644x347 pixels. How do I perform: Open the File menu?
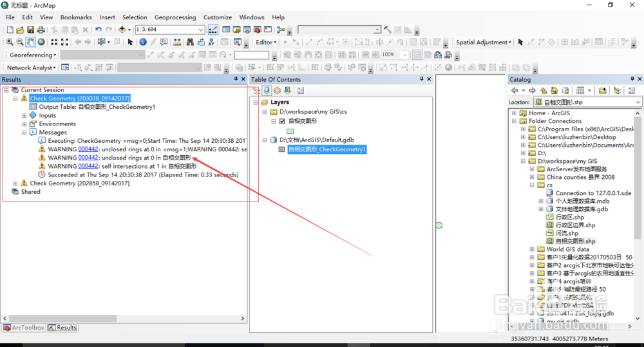tap(10, 17)
